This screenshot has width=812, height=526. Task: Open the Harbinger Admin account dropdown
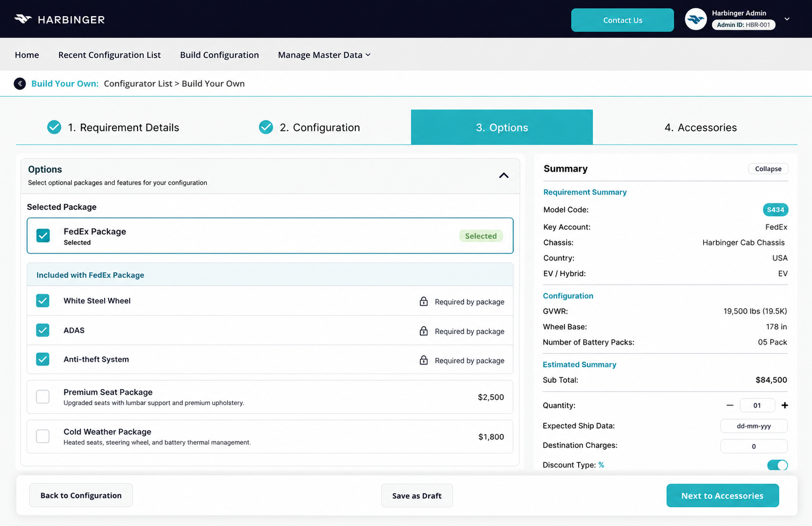(787, 19)
